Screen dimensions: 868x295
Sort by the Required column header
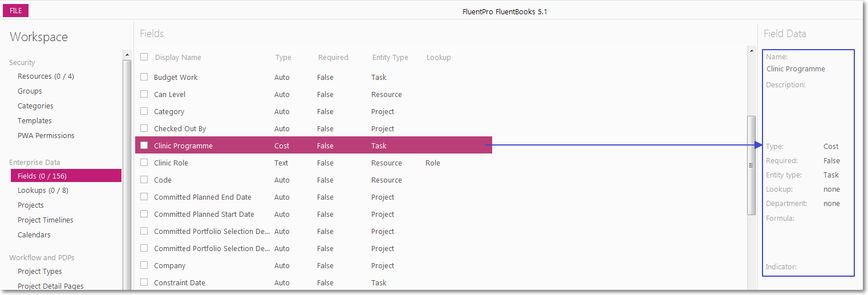tap(333, 58)
